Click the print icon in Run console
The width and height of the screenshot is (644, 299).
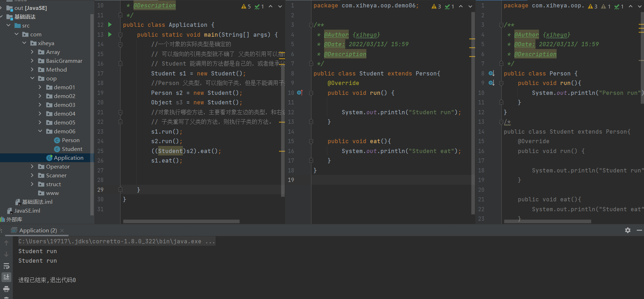pyautogui.click(x=6, y=289)
